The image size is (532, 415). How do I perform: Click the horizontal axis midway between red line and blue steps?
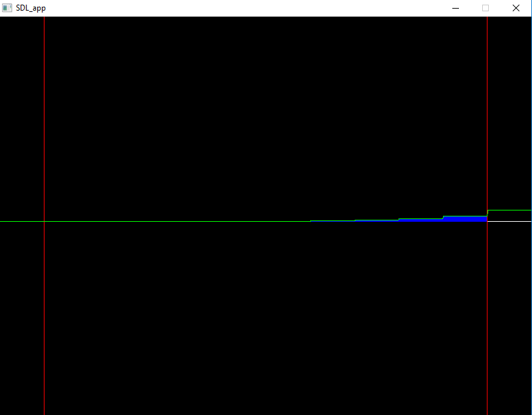pyautogui.click(x=176, y=221)
